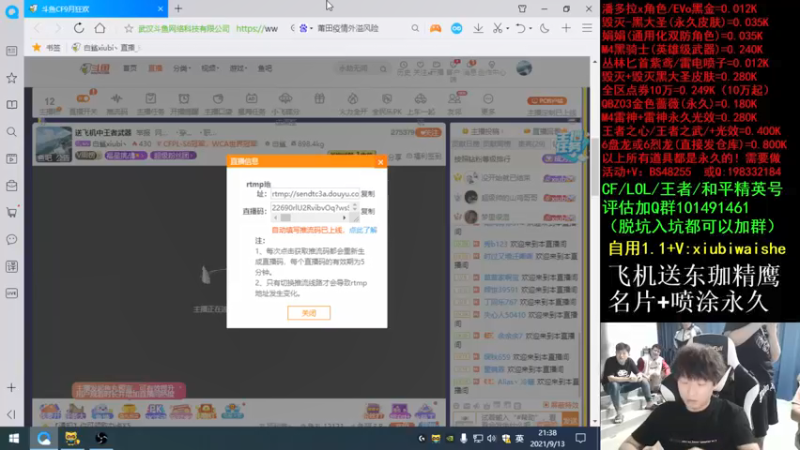Open the 直播 nav item on Douyu

point(155,68)
